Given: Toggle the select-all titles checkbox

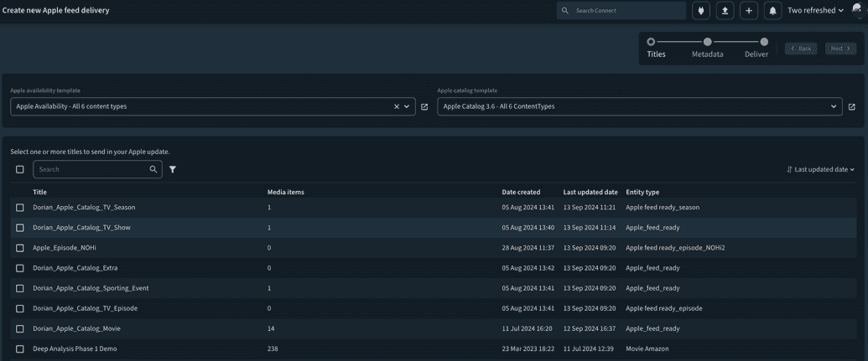Looking at the screenshot, I should 20,170.
